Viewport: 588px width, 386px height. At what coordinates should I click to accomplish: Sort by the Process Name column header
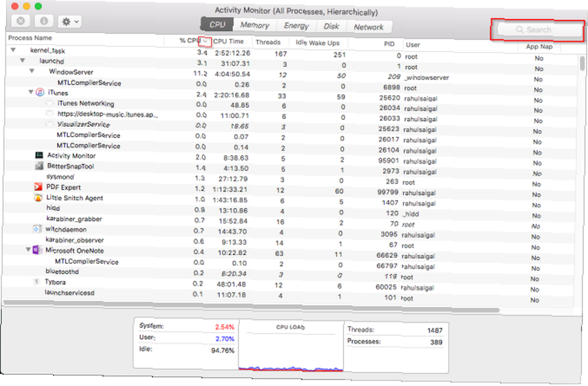pyautogui.click(x=30, y=38)
